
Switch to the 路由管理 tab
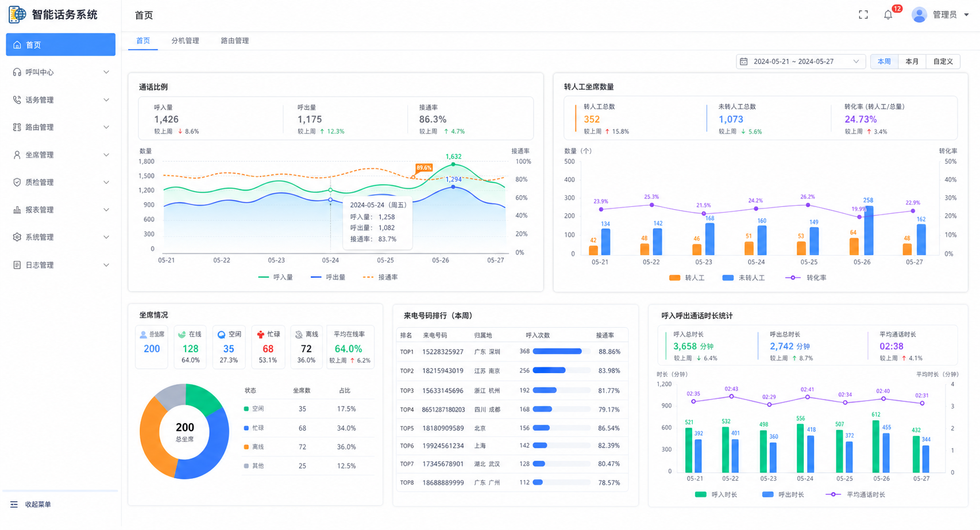[234, 41]
